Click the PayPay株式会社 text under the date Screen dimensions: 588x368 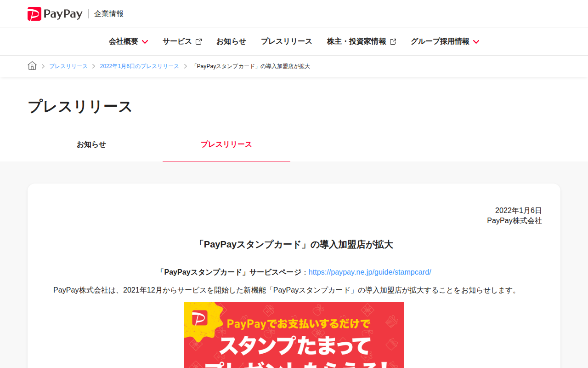(x=514, y=221)
